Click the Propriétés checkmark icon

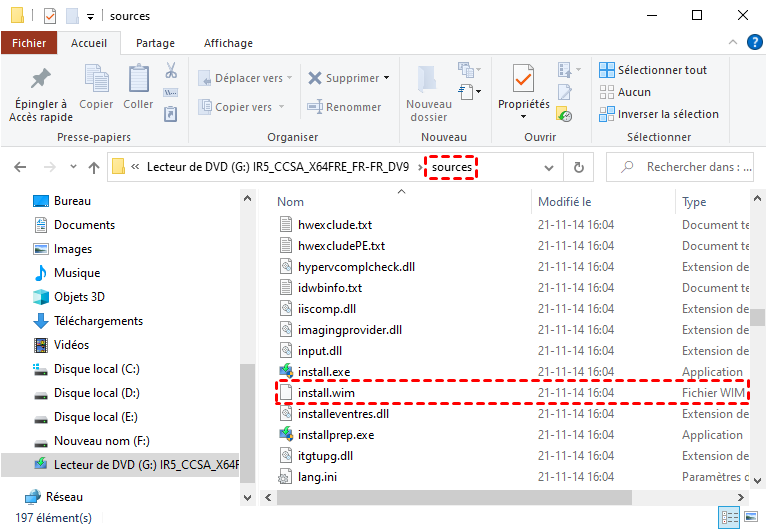(x=523, y=78)
